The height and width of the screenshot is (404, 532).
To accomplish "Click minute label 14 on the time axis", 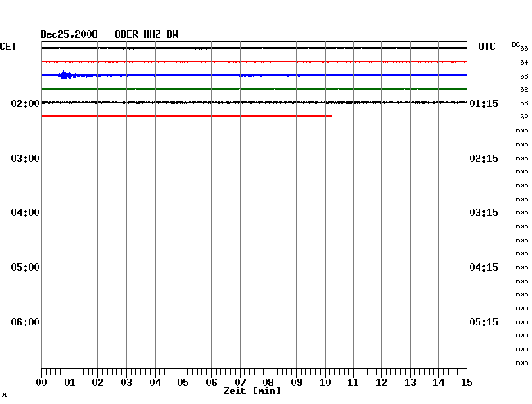I will point(438,383).
